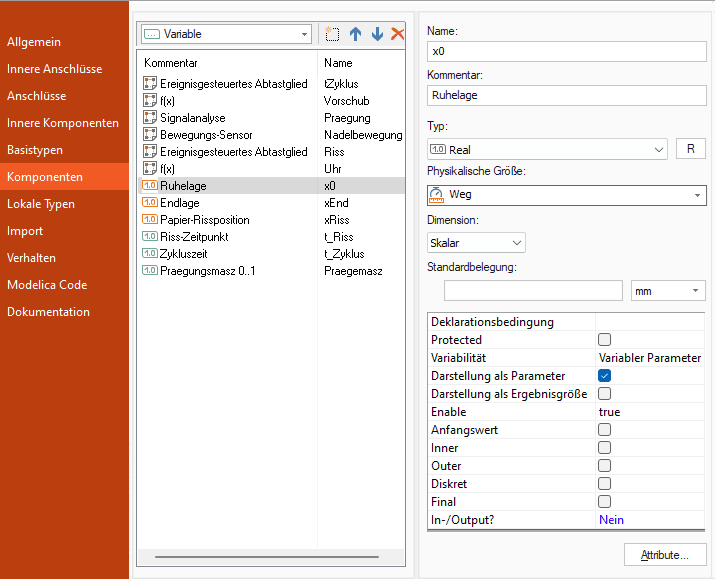Viewport: 715px width, 579px height.
Task: Open the mm unit dropdown
Action: pyautogui.click(x=667, y=291)
